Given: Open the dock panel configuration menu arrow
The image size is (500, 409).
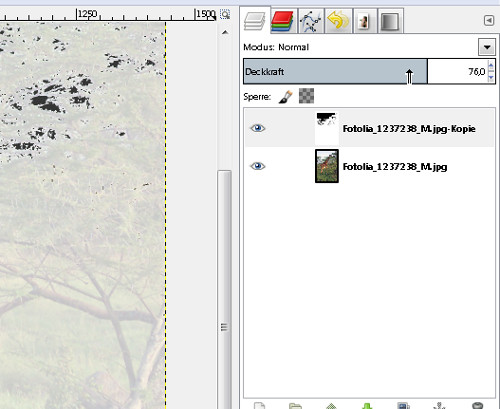Looking at the screenshot, I should tap(489, 21).
